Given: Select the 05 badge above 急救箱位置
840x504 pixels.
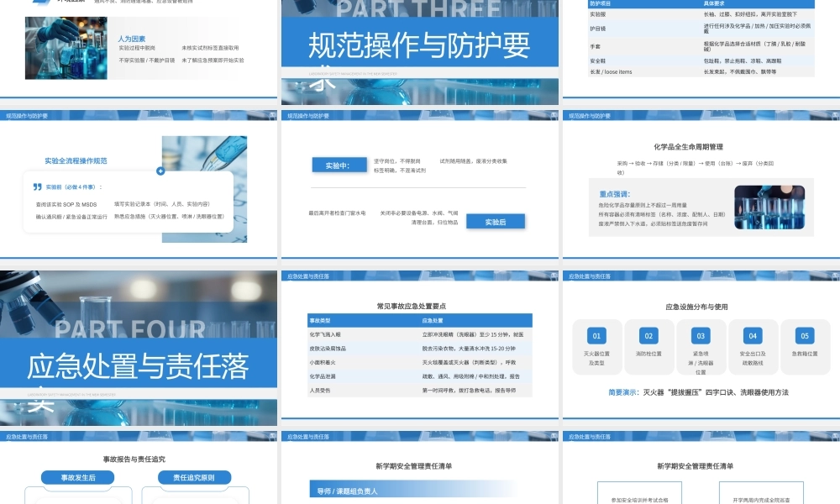Looking at the screenshot, I should 805,336.
